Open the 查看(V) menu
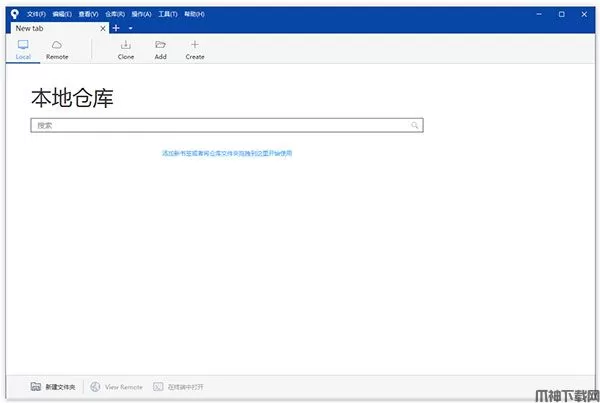Viewport: 600px width, 403px height. click(x=88, y=14)
